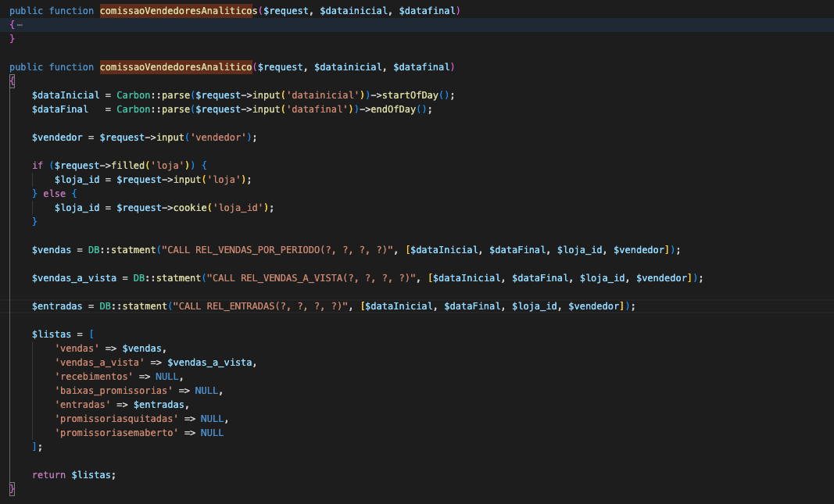Image resolution: width=834 pixels, height=504 pixels.
Task: Click the 'entradas' array key
Action: [x=83, y=405]
